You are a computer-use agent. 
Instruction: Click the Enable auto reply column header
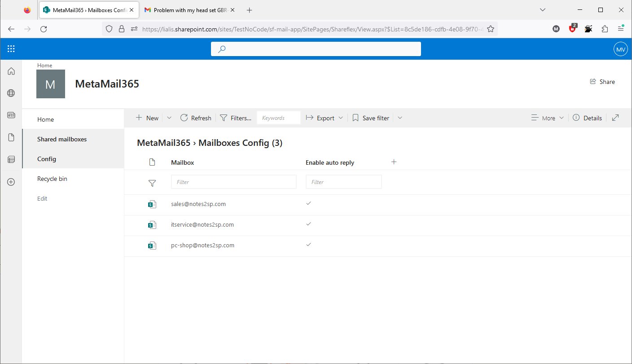pos(330,162)
